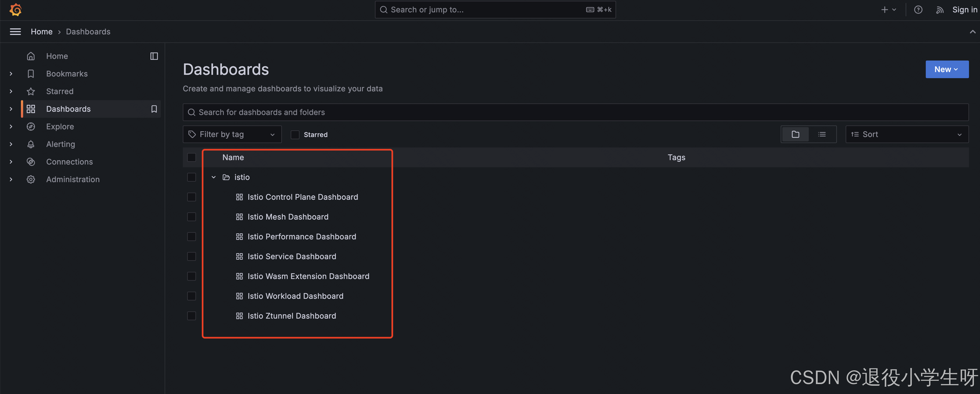Click the Dashboards breadcrumb text

click(x=88, y=32)
